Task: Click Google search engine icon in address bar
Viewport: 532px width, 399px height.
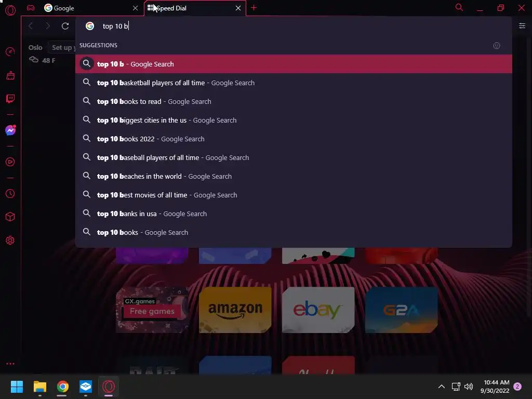Action: pos(89,26)
